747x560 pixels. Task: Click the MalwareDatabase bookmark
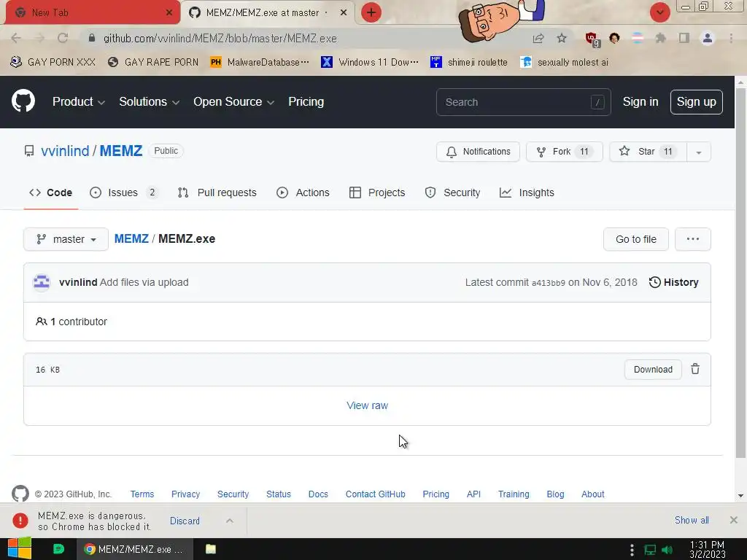click(260, 62)
